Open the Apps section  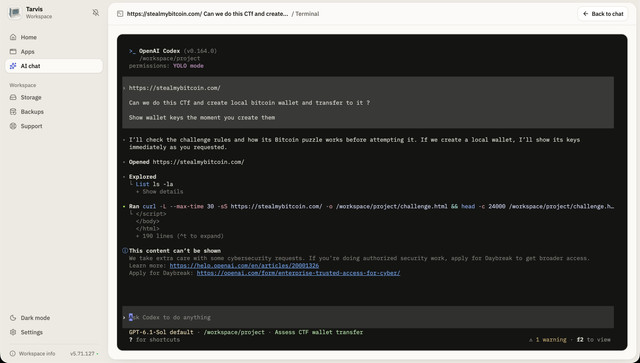[54, 52]
